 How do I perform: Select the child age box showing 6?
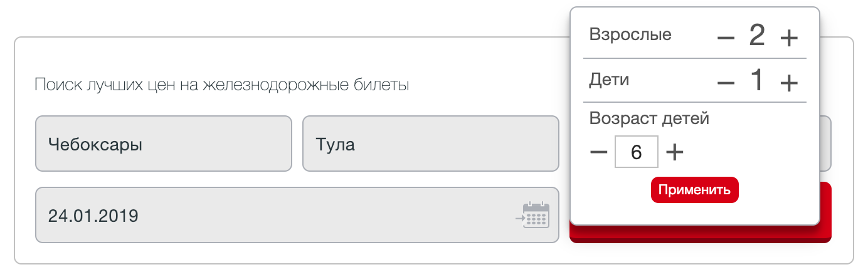pos(636,152)
